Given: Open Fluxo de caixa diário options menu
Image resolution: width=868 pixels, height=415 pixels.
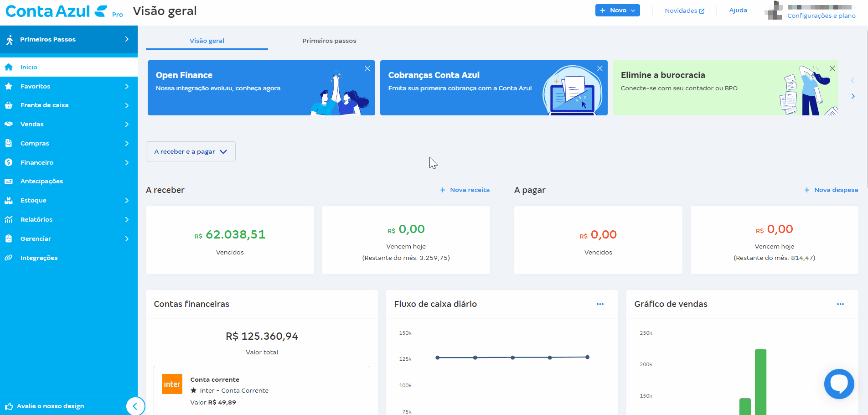Looking at the screenshot, I should [x=600, y=304].
